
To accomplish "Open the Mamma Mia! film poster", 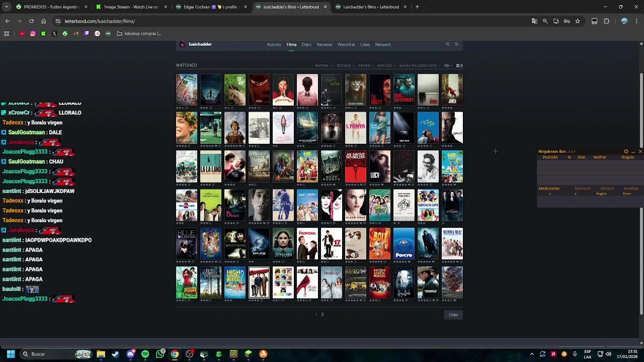I will [452, 244].
